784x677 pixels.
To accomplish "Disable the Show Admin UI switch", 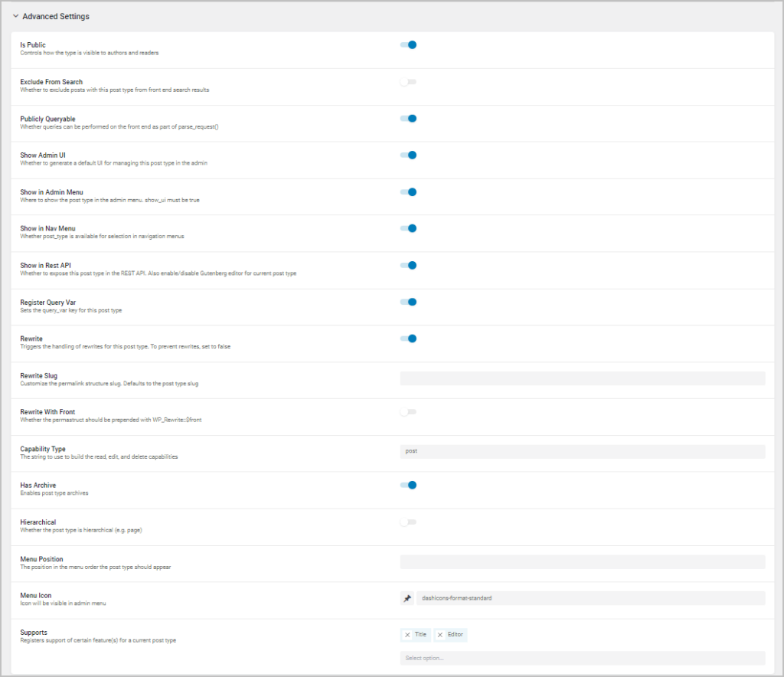I will pos(408,155).
